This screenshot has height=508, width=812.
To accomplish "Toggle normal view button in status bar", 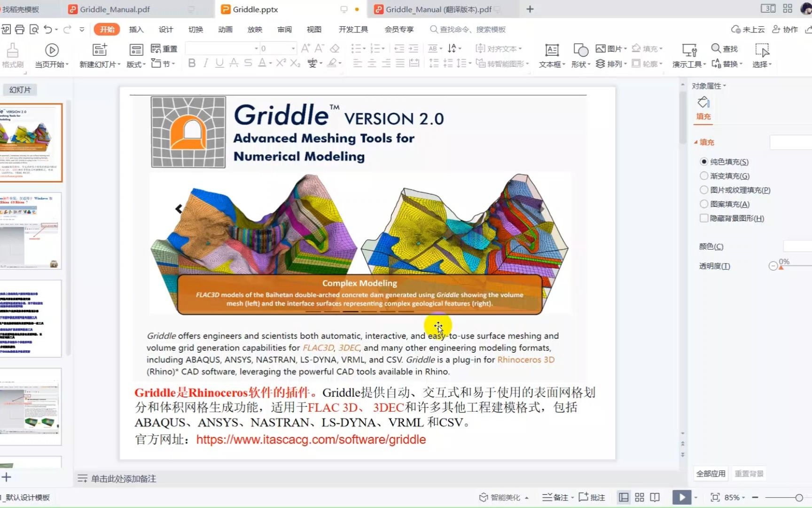I will pos(624,497).
